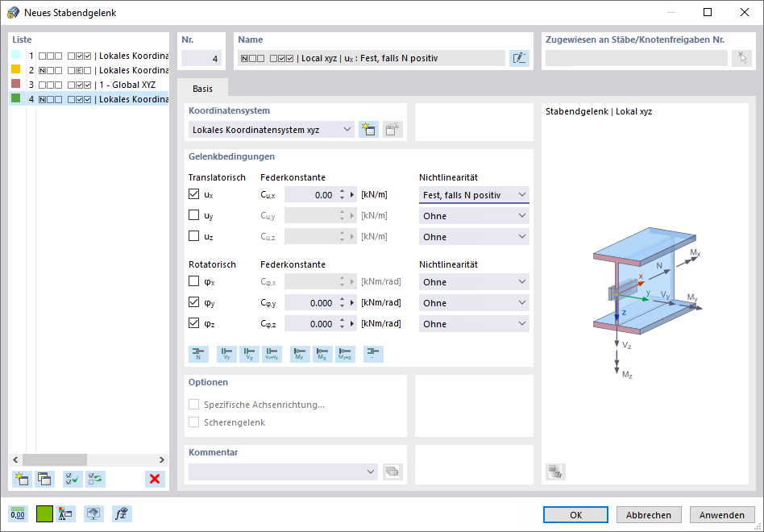This screenshot has height=532, width=764.
Task: Click the Cφ,y spring constant field
Action: click(x=311, y=303)
